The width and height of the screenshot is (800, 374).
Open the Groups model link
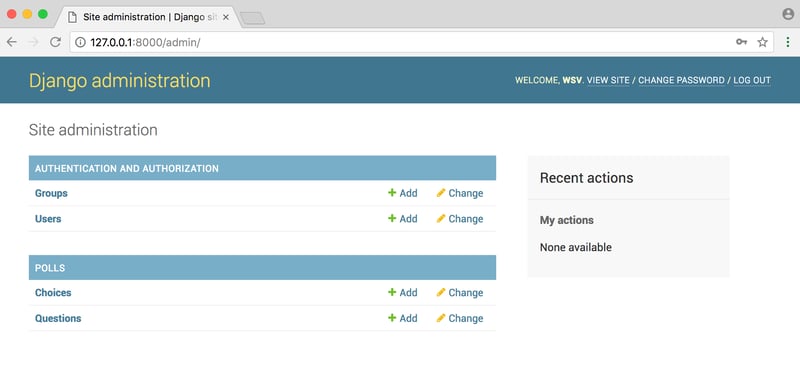(x=51, y=193)
